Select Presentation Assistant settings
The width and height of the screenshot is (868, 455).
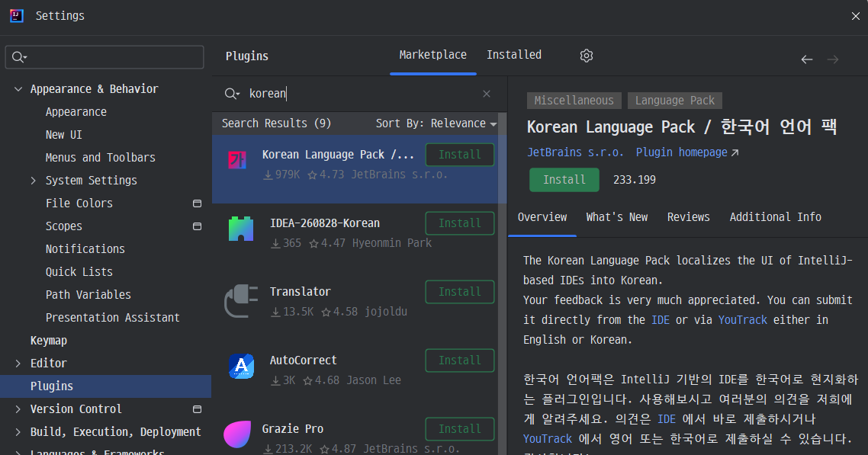point(112,318)
